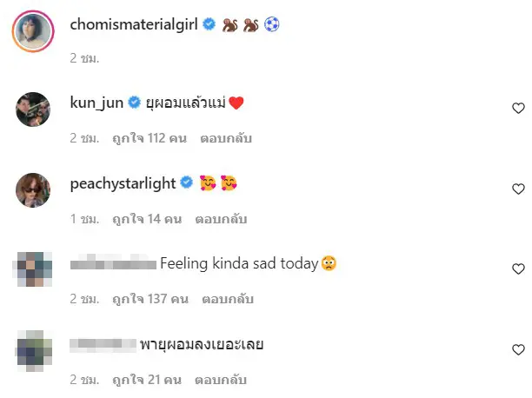Viewport: 532px width, 398px height.
Task: Open peachystarlight's avatar
Action: point(33,189)
